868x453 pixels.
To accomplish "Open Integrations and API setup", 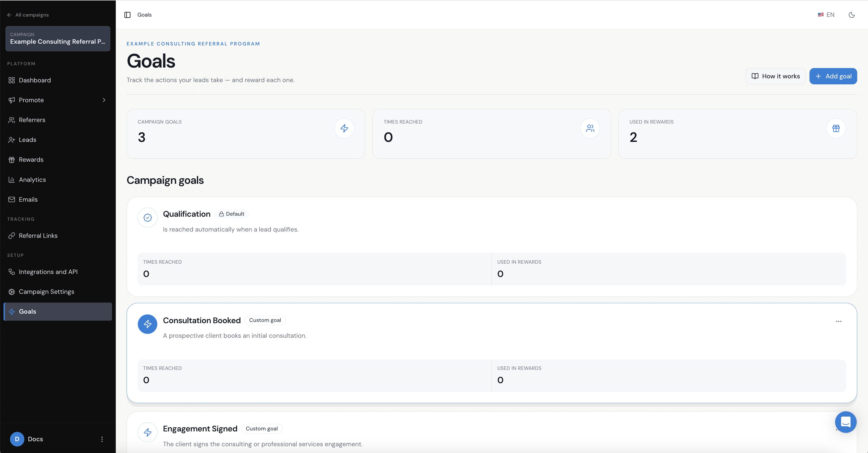I will [x=58, y=272].
